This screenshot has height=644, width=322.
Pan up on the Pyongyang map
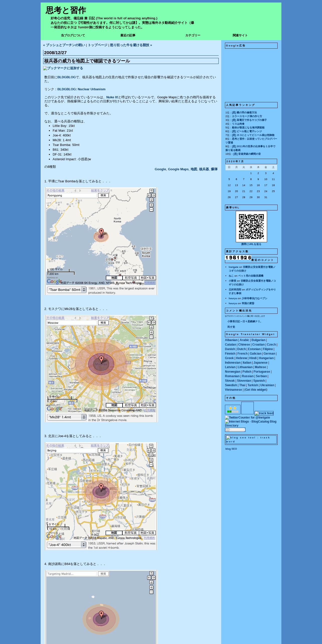point(151,191)
